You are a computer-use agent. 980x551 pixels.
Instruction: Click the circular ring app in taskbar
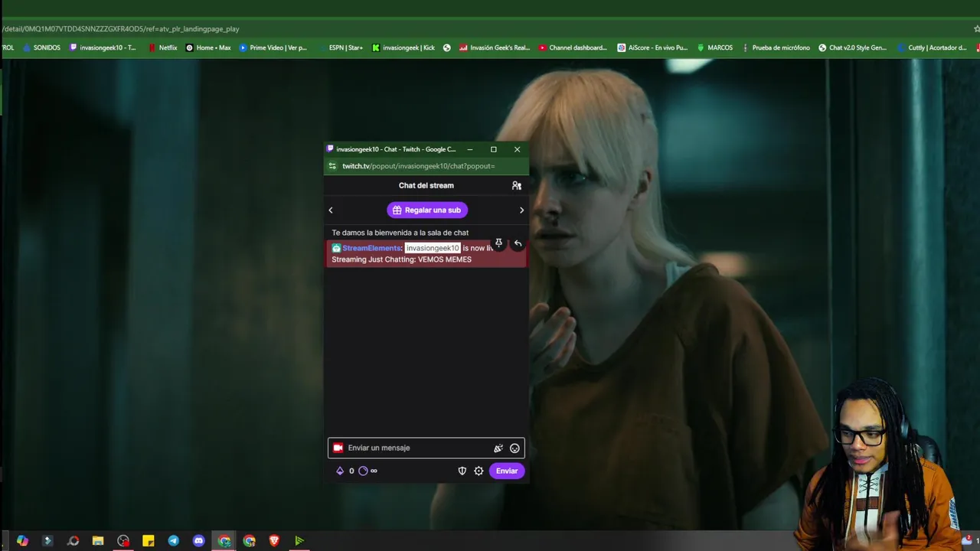(x=73, y=541)
